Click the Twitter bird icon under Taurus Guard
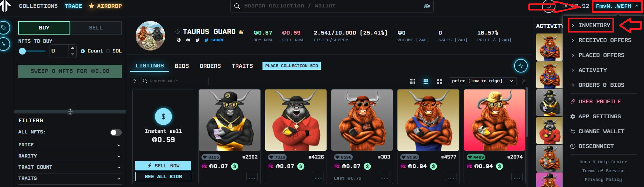Image resolution: width=644 pixels, height=187 pixels. [x=198, y=40]
